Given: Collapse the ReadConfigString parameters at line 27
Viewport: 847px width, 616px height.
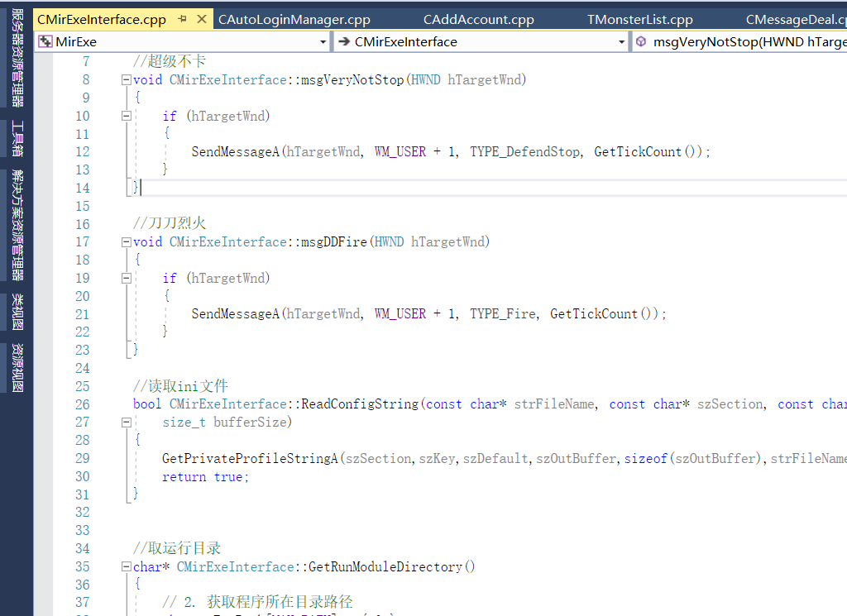Looking at the screenshot, I should tap(126, 423).
